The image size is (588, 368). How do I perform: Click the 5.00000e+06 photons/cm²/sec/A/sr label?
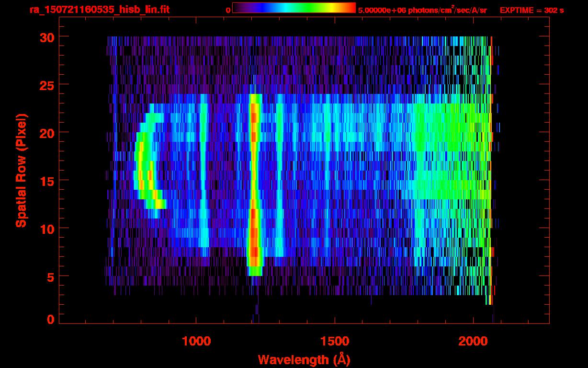[x=422, y=10]
